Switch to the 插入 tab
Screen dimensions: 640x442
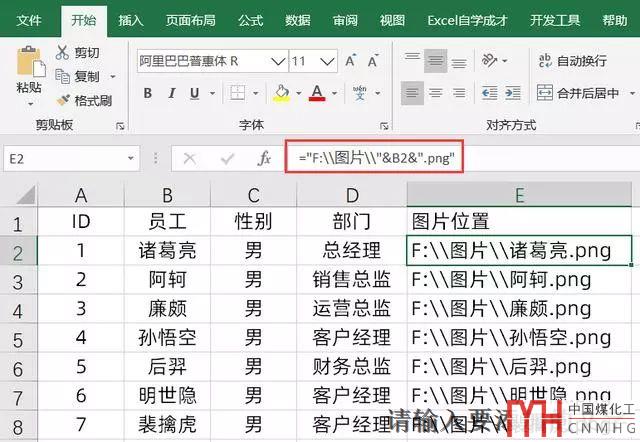[x=131, y=20]
